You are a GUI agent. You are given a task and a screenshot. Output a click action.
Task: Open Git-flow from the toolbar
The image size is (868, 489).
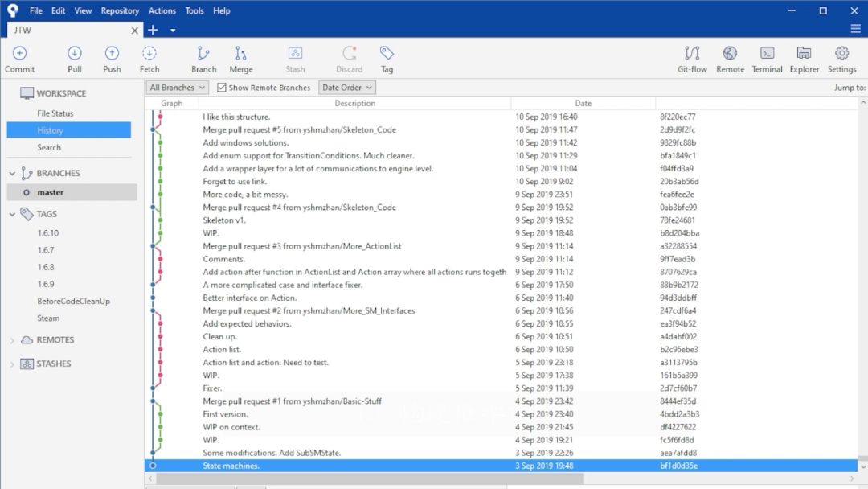point(692,60)
